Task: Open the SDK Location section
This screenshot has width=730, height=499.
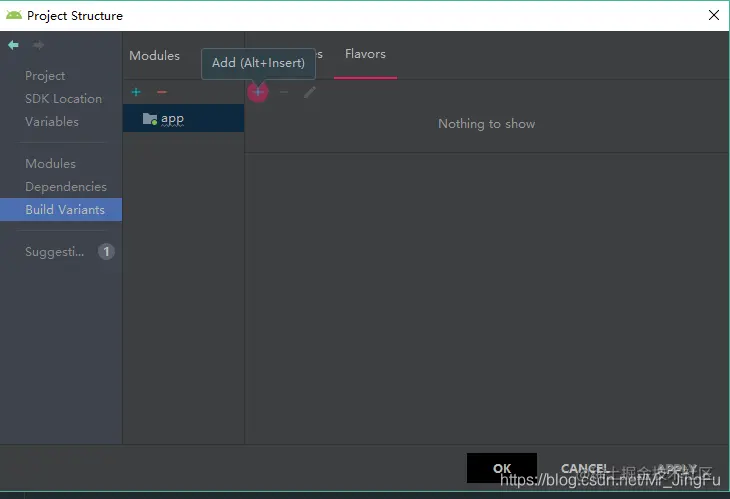Action: point(63,99)
